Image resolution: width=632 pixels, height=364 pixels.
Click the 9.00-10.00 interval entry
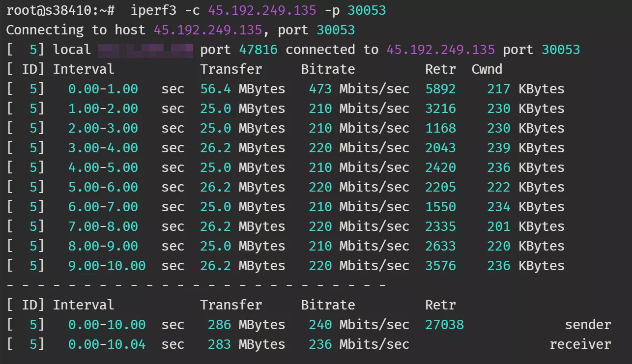click(107, 266)
